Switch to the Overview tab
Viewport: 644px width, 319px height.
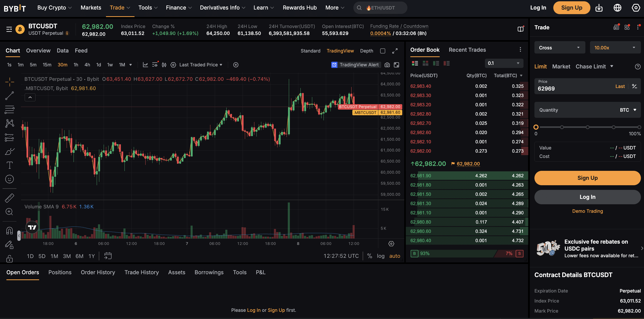pos(38,51)
